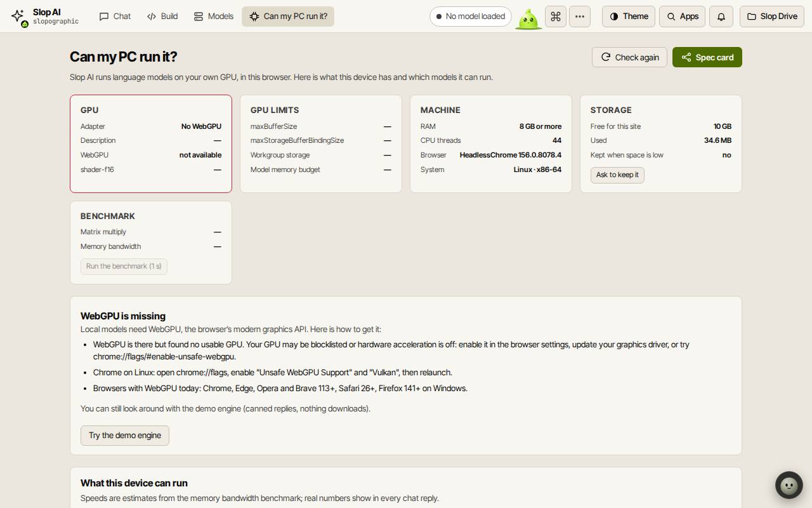This screenshot has width=812, height=508.
Task: Open the floating chat face bubble
Action: coord(789,486)
